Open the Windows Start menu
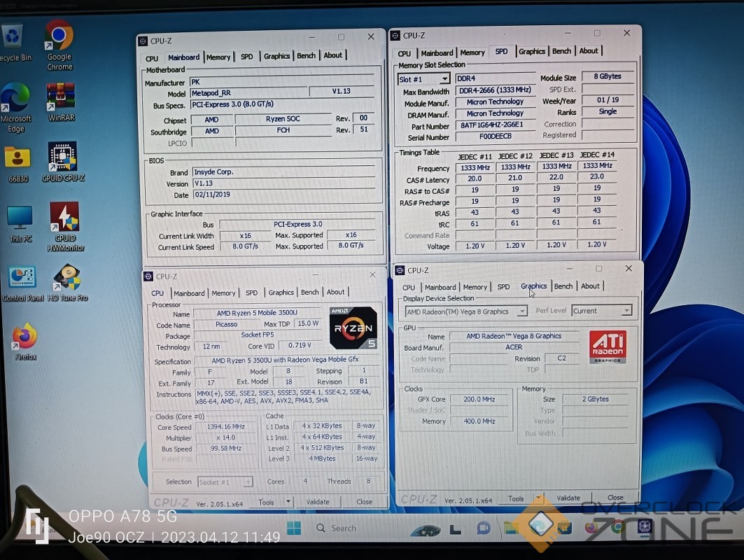The height and width of the screenshot is (560, 744). (x=294, y=528)
